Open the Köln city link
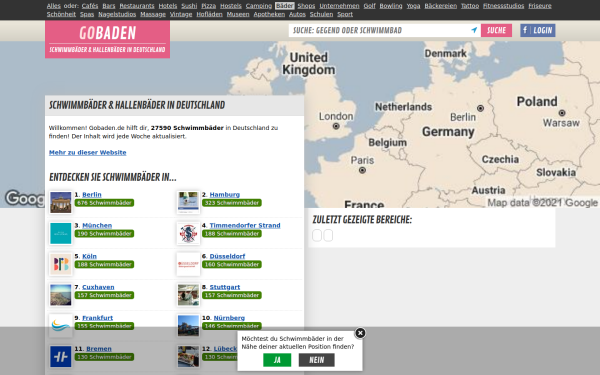 coord(90,256)
